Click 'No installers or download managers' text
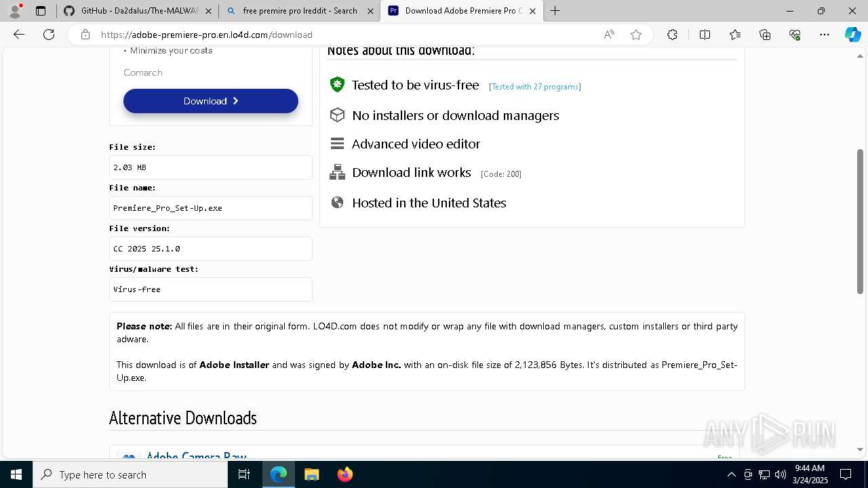 (x=456, y=116)
